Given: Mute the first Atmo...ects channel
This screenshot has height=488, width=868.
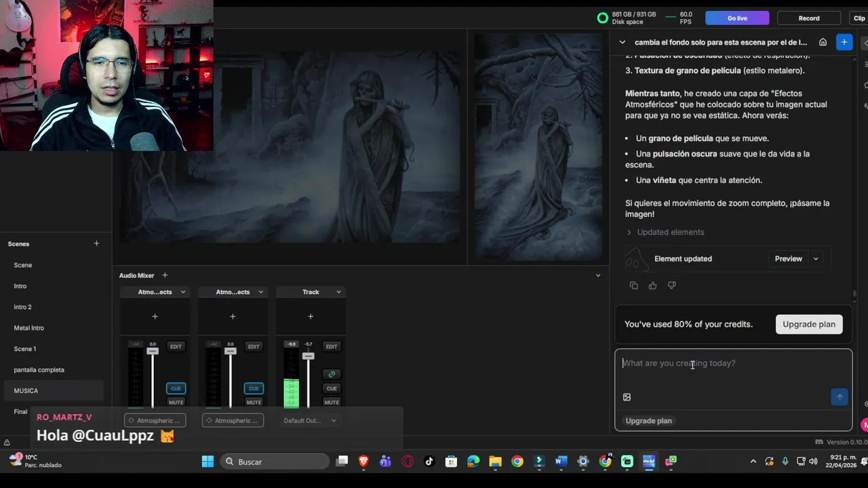Looking at the screenshot, I should (x=176, y=402).
